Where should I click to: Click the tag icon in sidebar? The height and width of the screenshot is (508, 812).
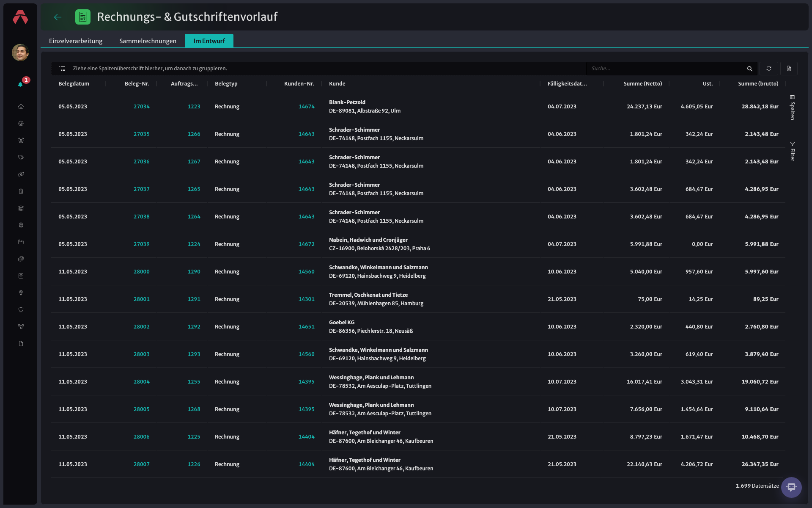click(21, 157)
